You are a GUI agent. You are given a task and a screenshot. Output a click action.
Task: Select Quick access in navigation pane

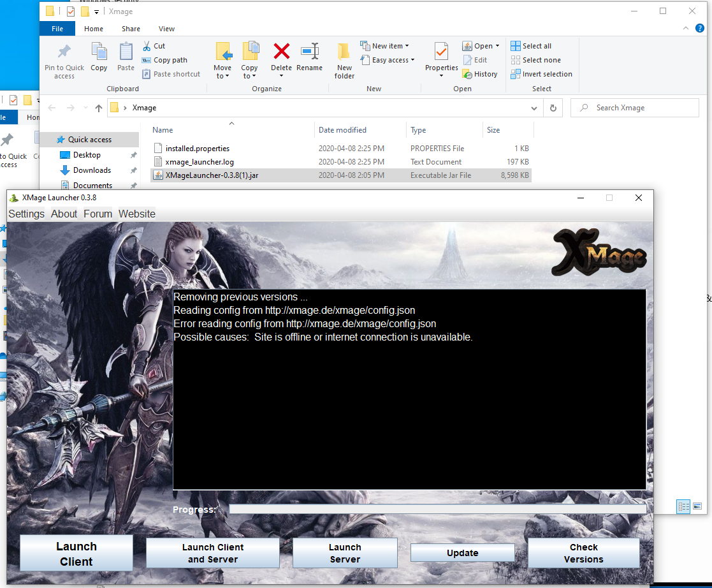(89, 140)
